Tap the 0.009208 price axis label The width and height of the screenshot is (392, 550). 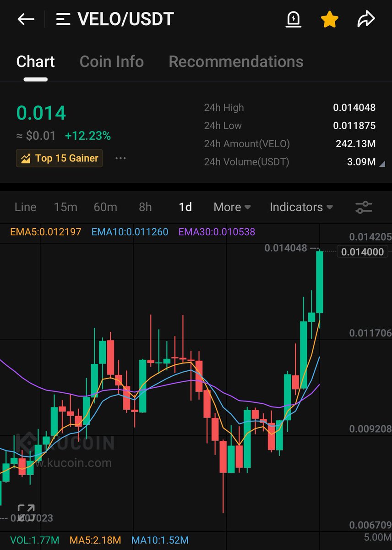(x=370, y=429)
